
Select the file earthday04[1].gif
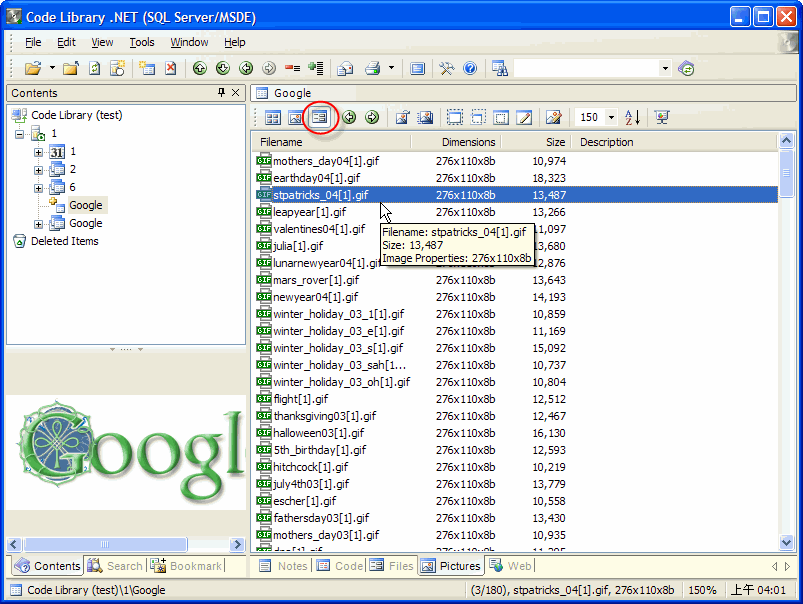(316, 178)
